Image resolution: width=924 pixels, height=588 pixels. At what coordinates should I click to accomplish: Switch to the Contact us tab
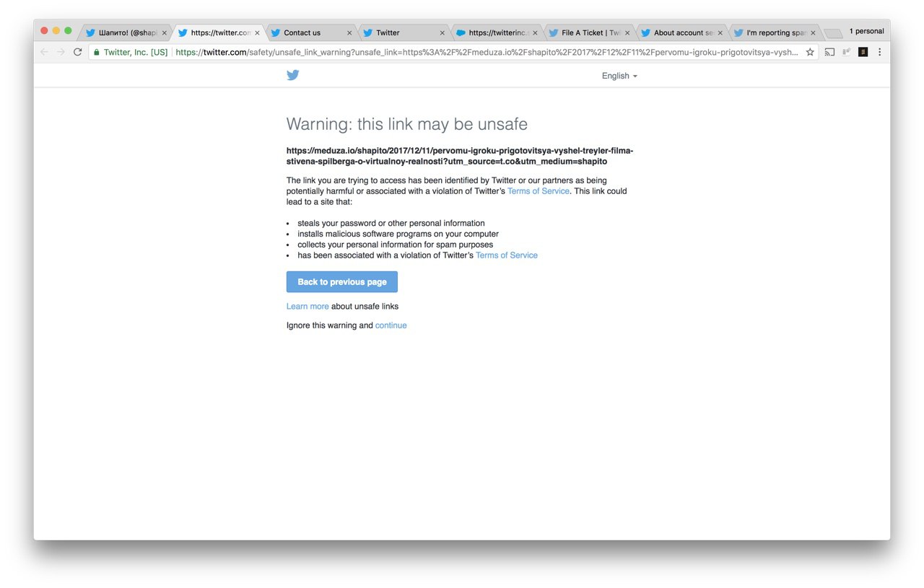pyautogui.click(x=312, y=32)
